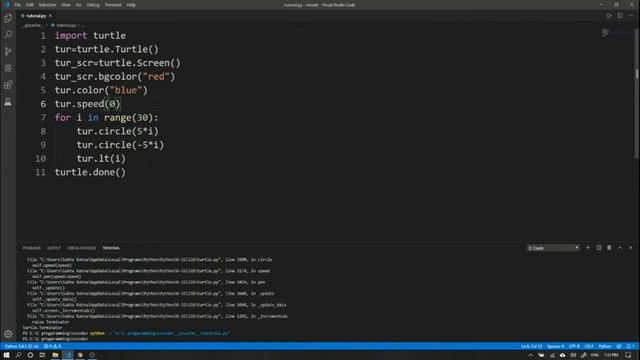Image resolution: width=640 pixels, height=360 pixels.
Task: Open File Explorer from taskbar
Action: coord(55,355)
